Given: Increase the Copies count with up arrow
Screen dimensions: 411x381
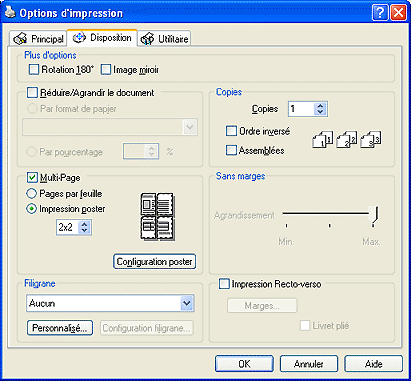Looking at the screenshot, I should (x=320, y=105).
